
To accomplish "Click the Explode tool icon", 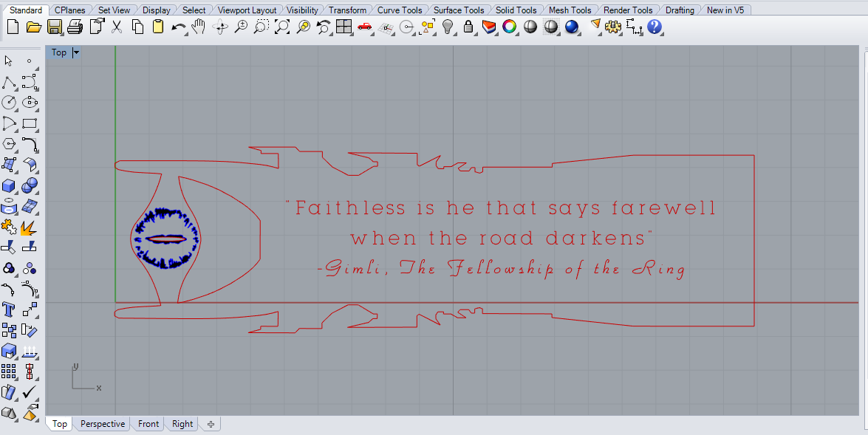I will click(30, 226).
